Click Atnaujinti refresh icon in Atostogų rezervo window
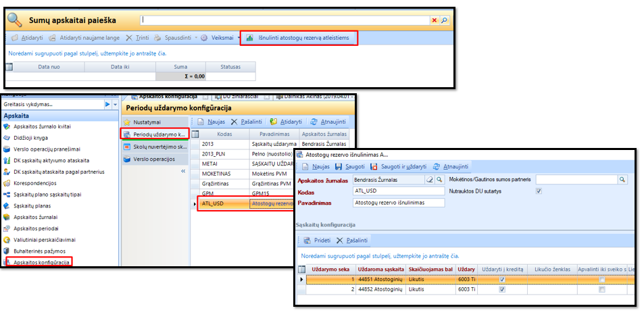Image resolution: width=644 pixels, height=323 pixels. 438,166
